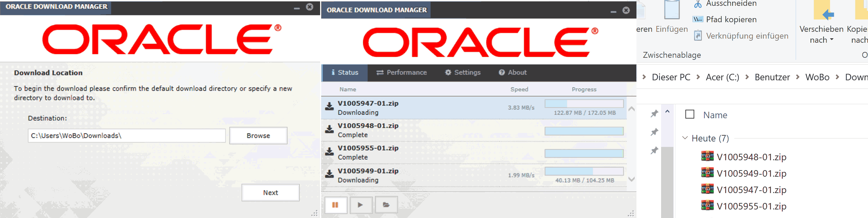Click the Destination path input field
868x218 pixels.
[127, 136]
